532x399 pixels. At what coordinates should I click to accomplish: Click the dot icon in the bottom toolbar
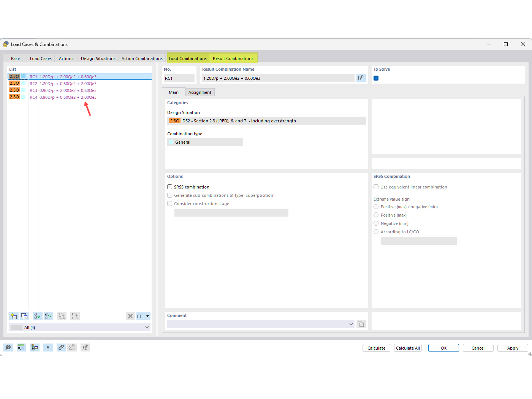[48, 347]
